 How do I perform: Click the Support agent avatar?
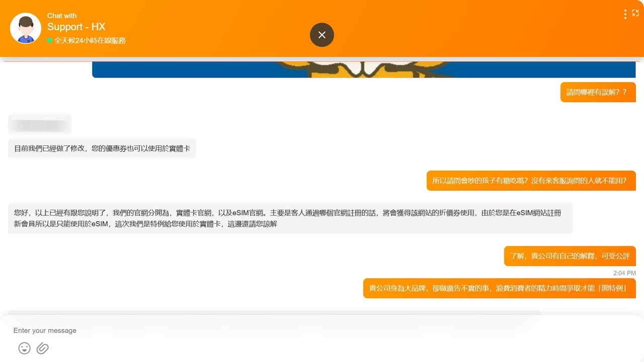pyautogui.click(x=26, y=28)
